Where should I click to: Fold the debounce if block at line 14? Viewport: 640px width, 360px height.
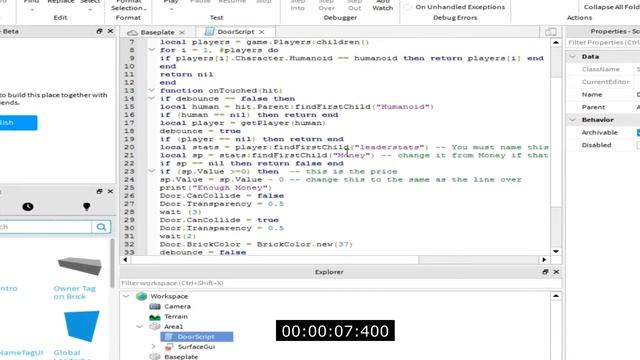click(x=151, y=98)
